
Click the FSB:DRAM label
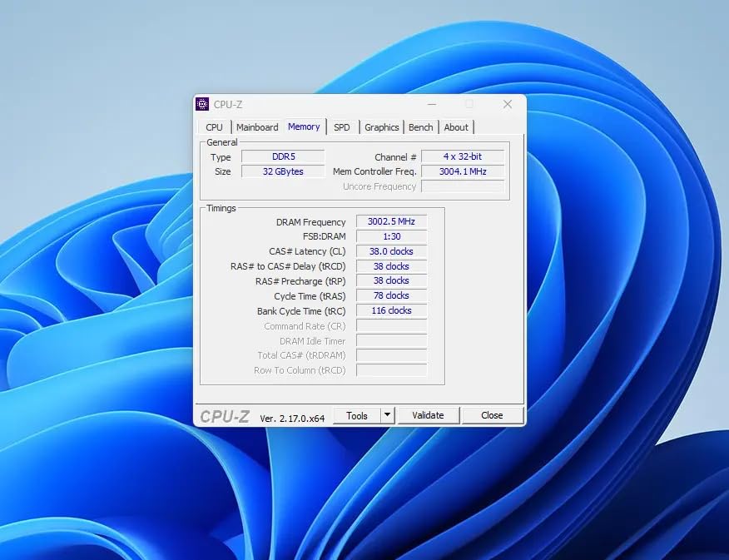click(x=324, y=236)
